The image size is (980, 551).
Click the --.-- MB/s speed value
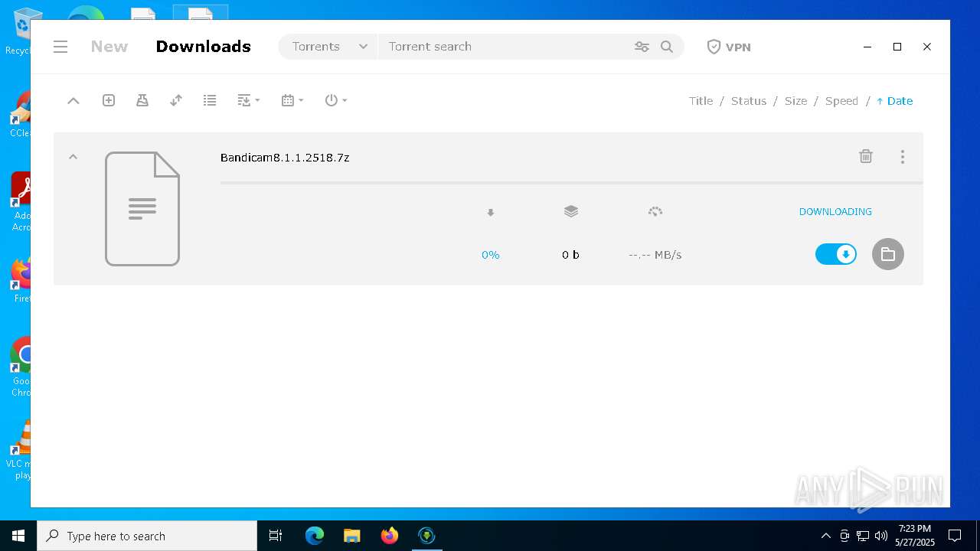tap(655, 255)
